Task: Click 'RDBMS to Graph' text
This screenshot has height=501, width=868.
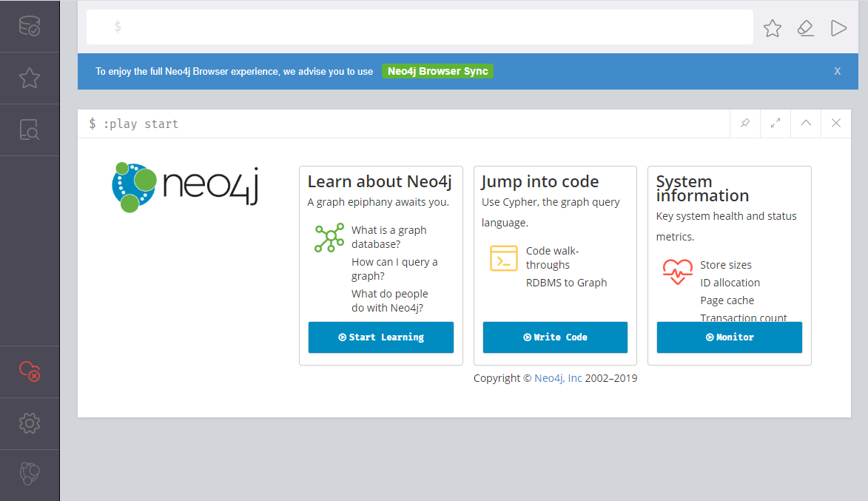Action: (x=566, y=283)
